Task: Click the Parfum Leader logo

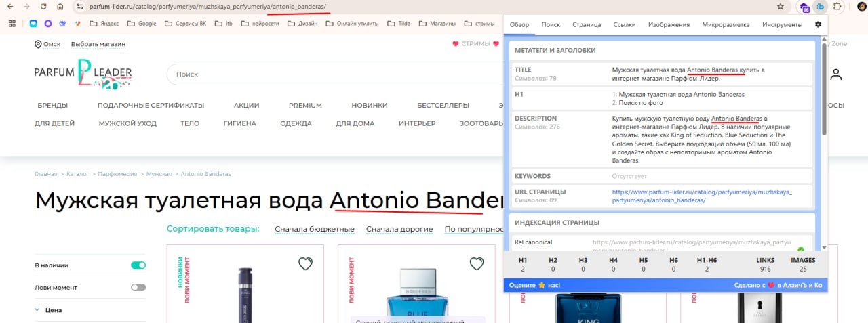Action: coord(83,74)
